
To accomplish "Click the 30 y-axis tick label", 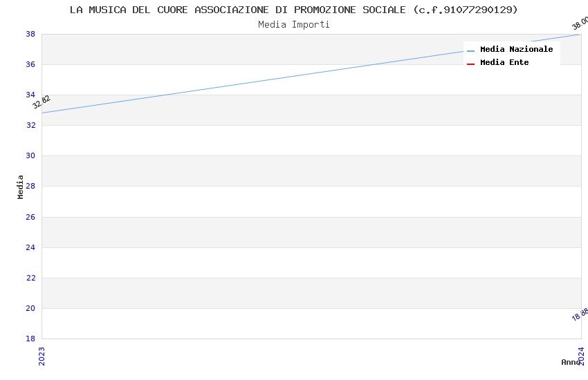I will (x=30, y=156).
